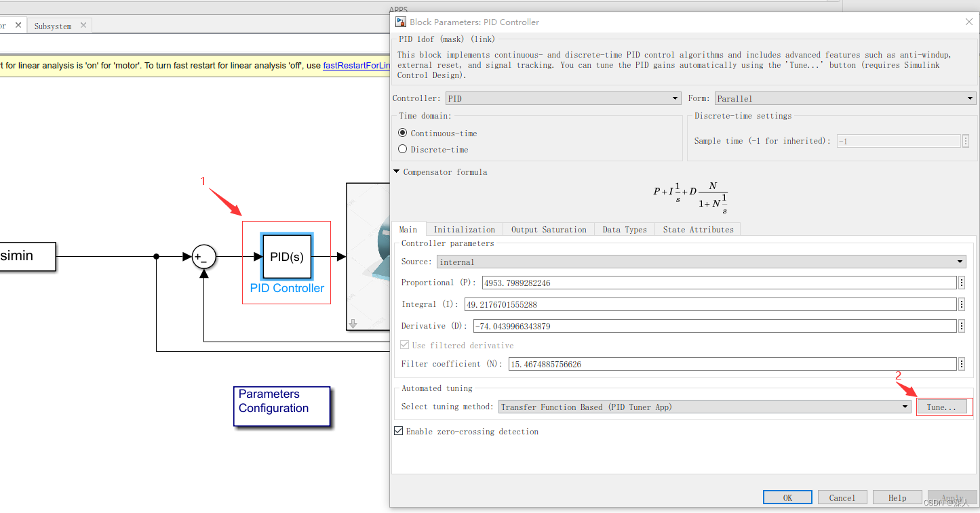
Task: Switch to the Output Saturation tab
Action: 548,229
